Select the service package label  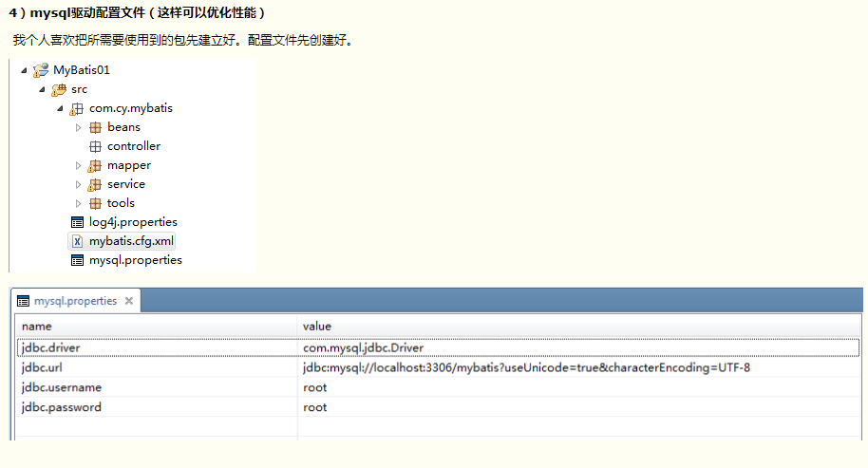tap(126, 184)
